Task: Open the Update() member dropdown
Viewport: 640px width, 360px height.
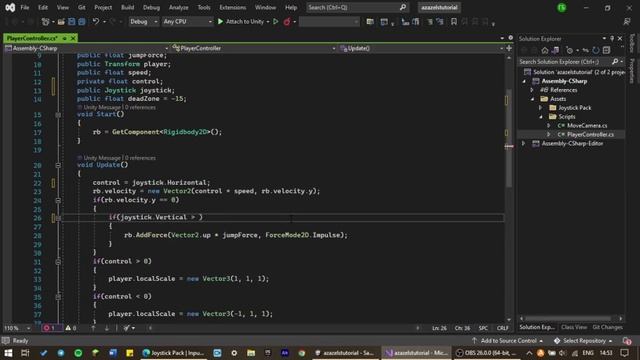Action: [421, 48]
